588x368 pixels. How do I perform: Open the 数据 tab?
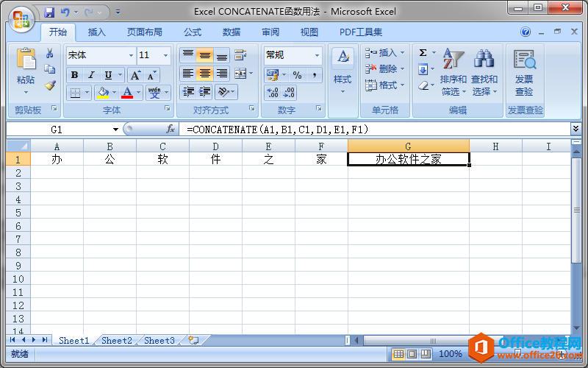pos(232,32)
